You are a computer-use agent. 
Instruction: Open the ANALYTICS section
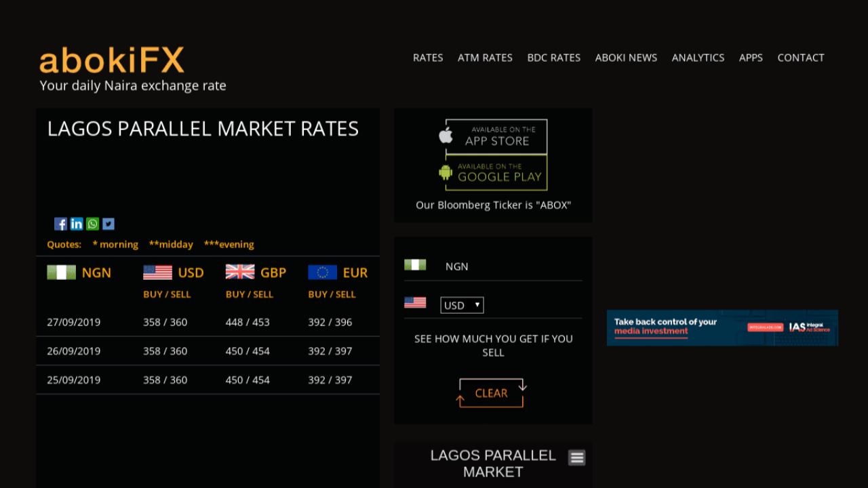tap(698, 58)
